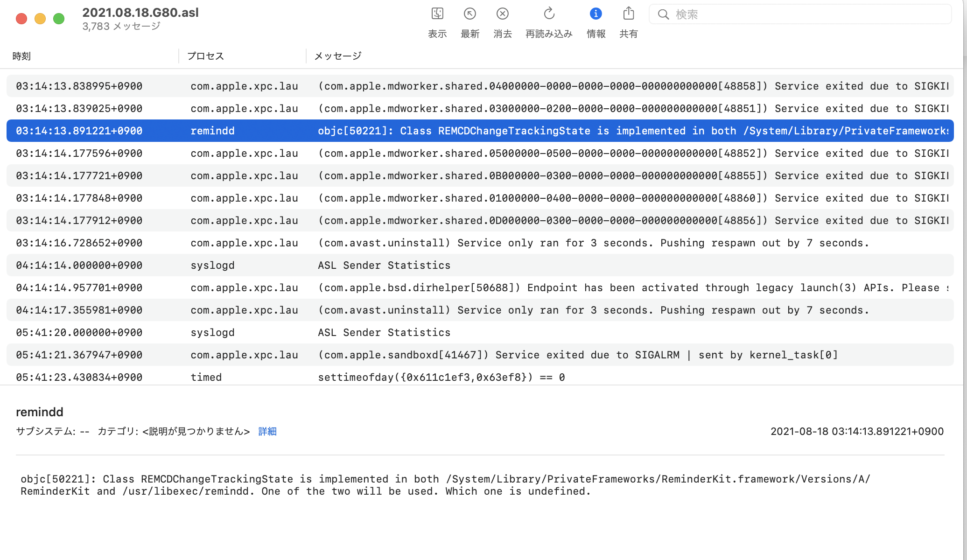Toggle the 情報 (Info) panel button

(596, 14)
